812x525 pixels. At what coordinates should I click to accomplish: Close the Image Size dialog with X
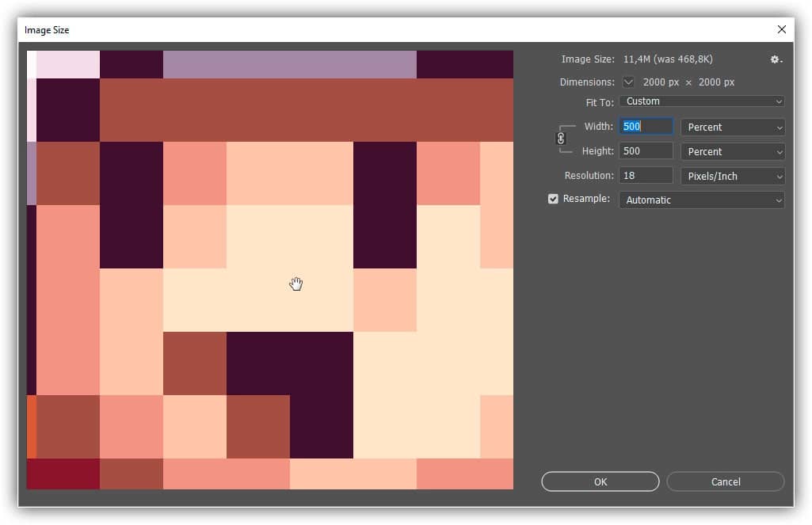[782, 29]
